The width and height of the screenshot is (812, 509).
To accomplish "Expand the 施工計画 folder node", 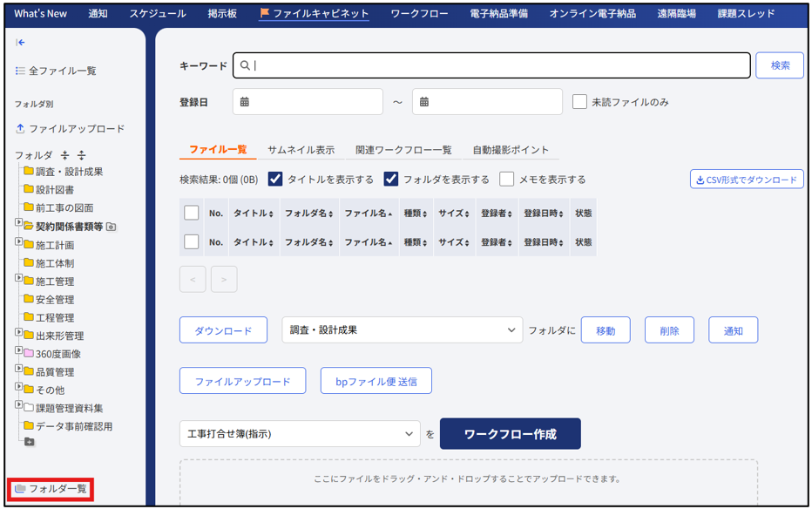I will (18, 241).
